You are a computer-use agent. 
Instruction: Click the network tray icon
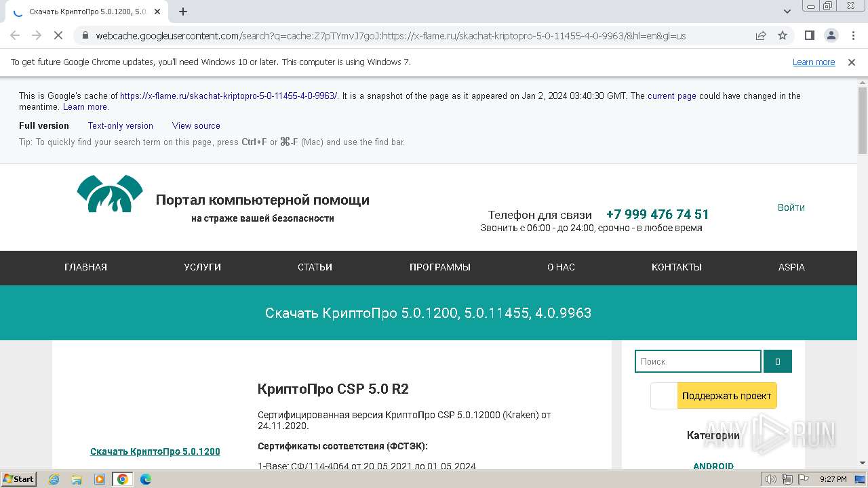(x=787, y=479)
